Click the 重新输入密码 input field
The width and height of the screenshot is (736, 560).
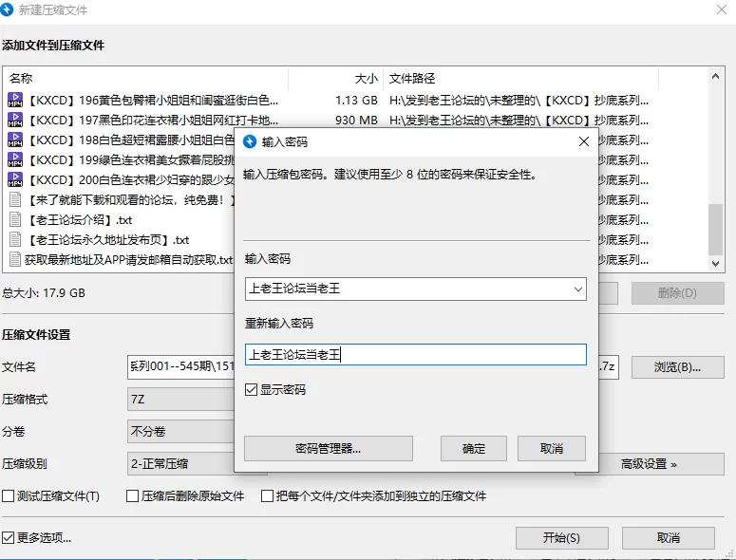click(415, 355)
